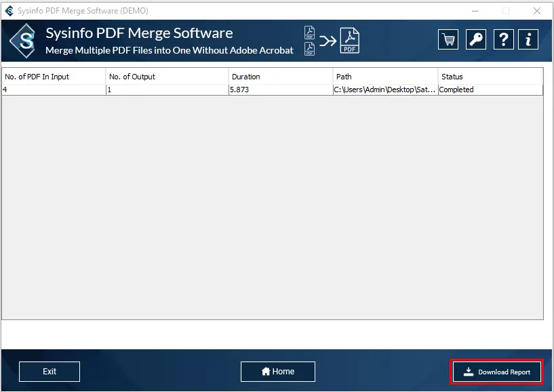Image resolution: width=554 pixels, height=392 pixels.
Task: Sort by the Duration column header
Action: pyautogui.click(x=280, y=77)
